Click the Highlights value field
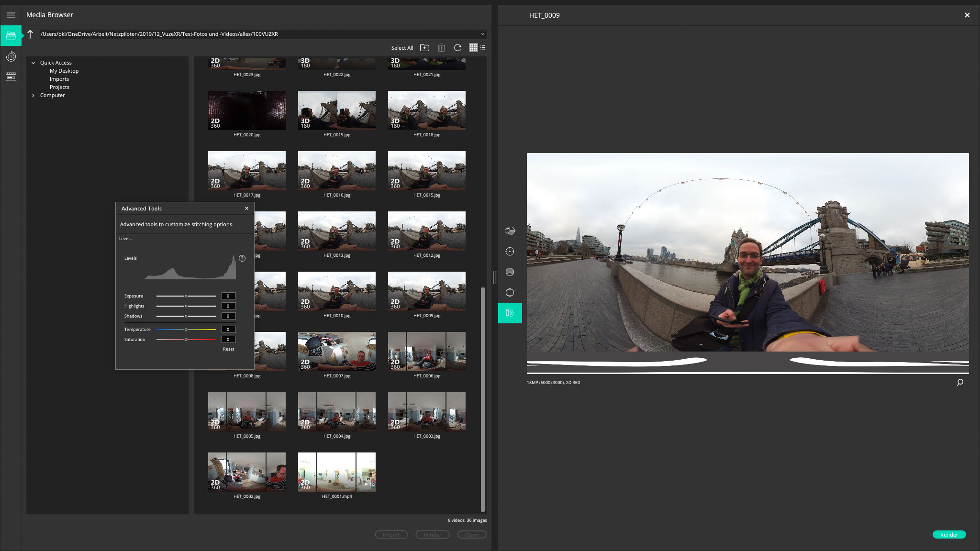 coord(228,306)
